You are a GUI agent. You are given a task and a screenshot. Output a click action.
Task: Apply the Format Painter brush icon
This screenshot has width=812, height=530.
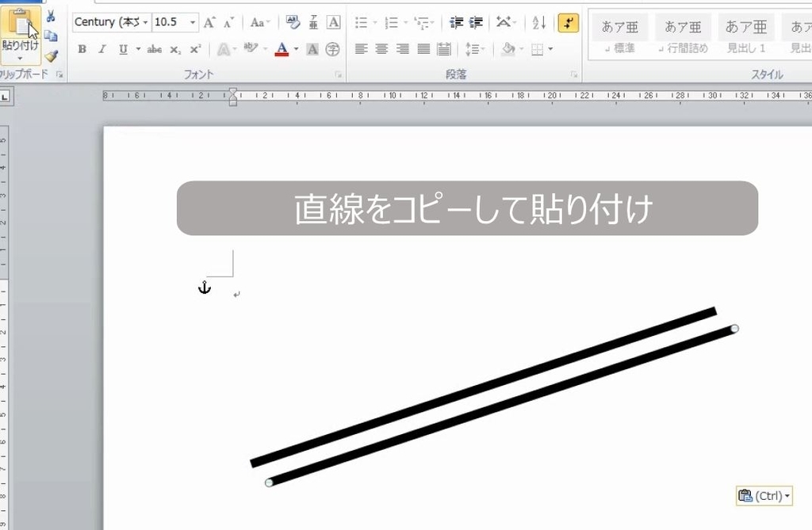tap(51, 55)
